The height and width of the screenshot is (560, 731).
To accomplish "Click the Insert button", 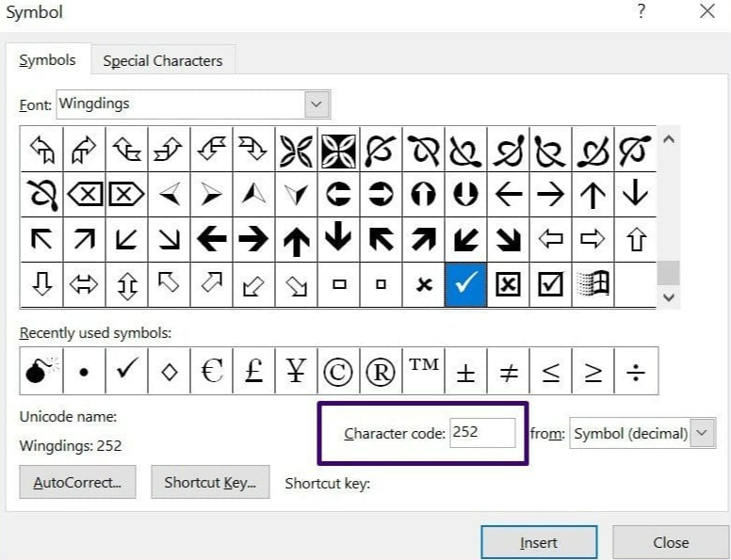I will 539,542.
